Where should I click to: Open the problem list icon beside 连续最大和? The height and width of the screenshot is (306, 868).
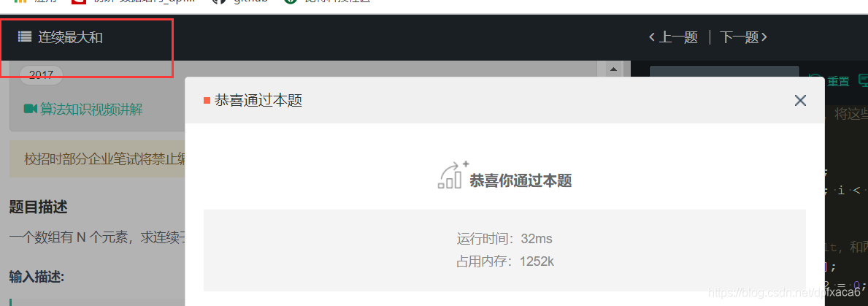(24, 37)
